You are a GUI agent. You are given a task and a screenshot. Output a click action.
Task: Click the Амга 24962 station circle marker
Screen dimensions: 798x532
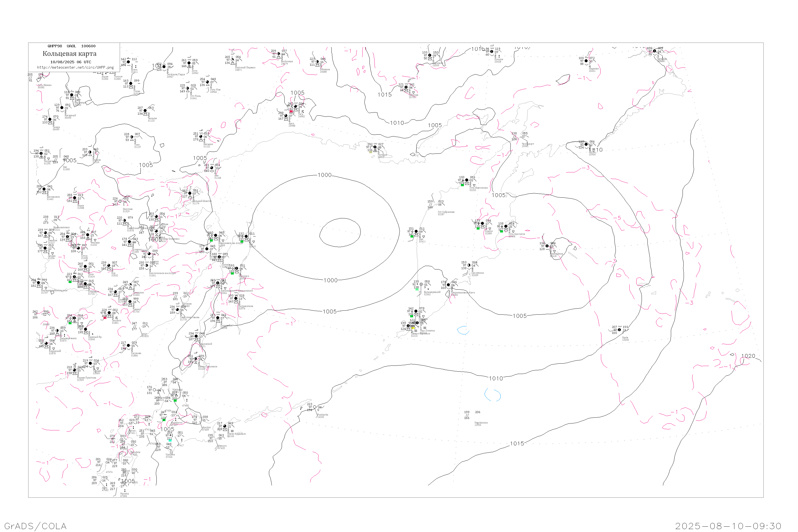[189, 63]
